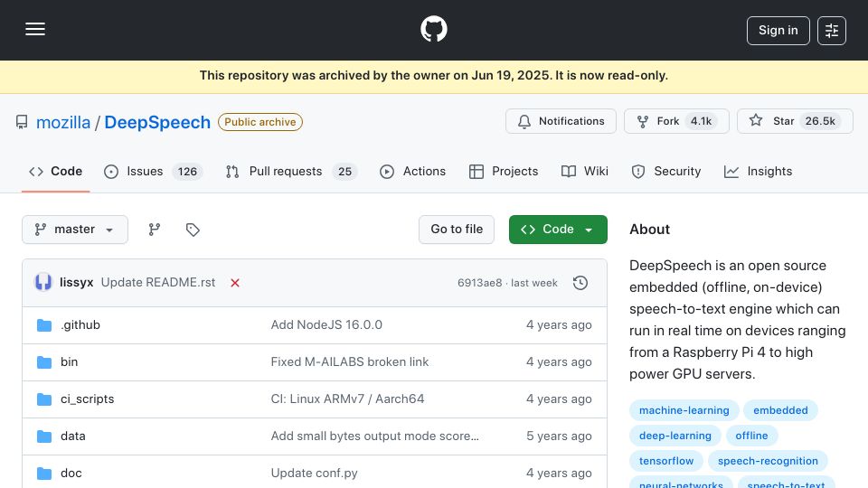This screenshot has width=868, height=488.
Task: Open the commit history clock icon
Action: click(x=580, y=283)
